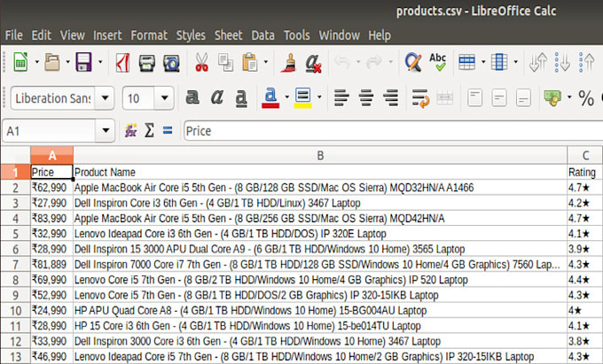The image size is (603, 364).
Task: Click the Paste clipboard icon
Action: point(249,62)
